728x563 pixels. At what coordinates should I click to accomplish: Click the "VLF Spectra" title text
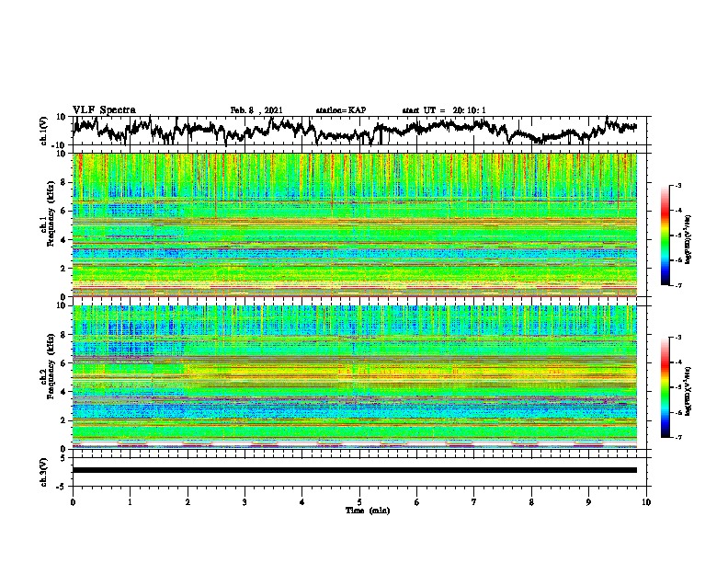(104, 110)
